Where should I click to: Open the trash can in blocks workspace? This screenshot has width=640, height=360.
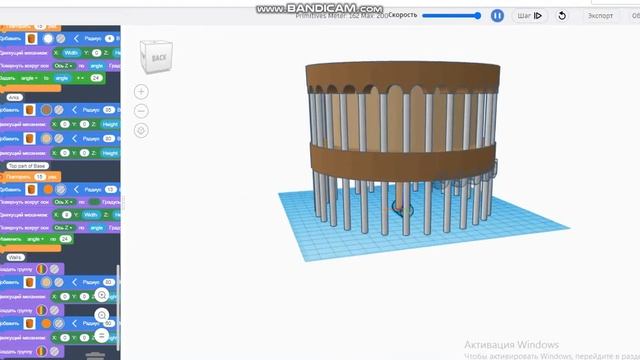click(x=96, y=356)
